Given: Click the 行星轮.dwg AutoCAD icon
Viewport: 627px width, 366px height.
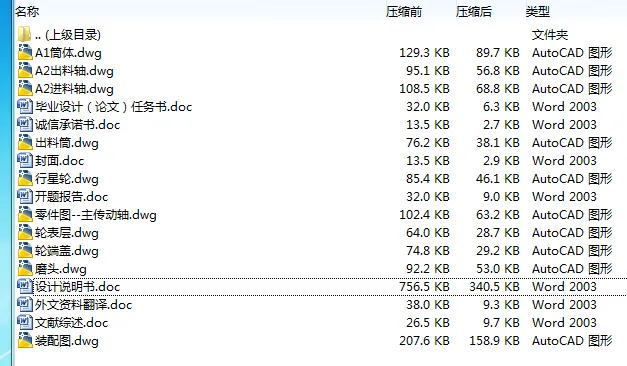Looking at the screenshot, I should tap(25, 178).
